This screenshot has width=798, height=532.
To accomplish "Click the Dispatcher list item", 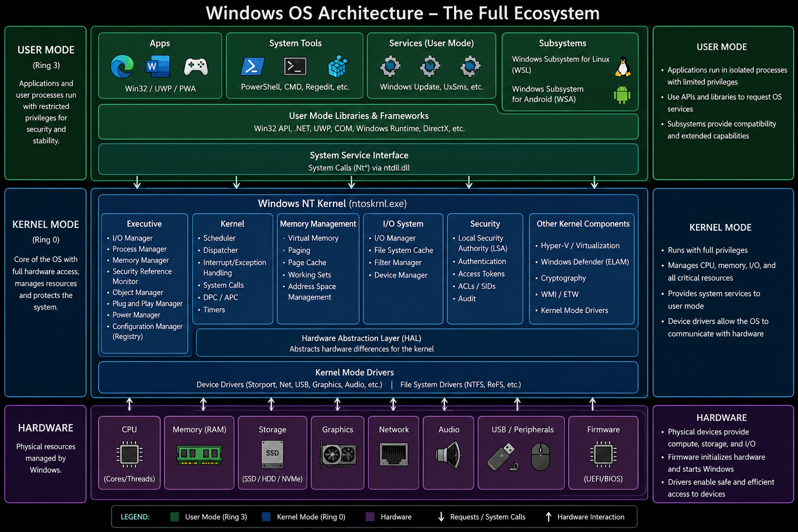I will pyautogui.click(x=220, y=250).
